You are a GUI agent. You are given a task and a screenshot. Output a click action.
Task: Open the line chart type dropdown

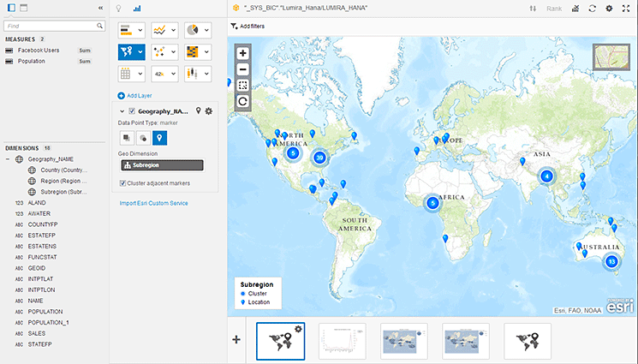click(x=173, y=30)
